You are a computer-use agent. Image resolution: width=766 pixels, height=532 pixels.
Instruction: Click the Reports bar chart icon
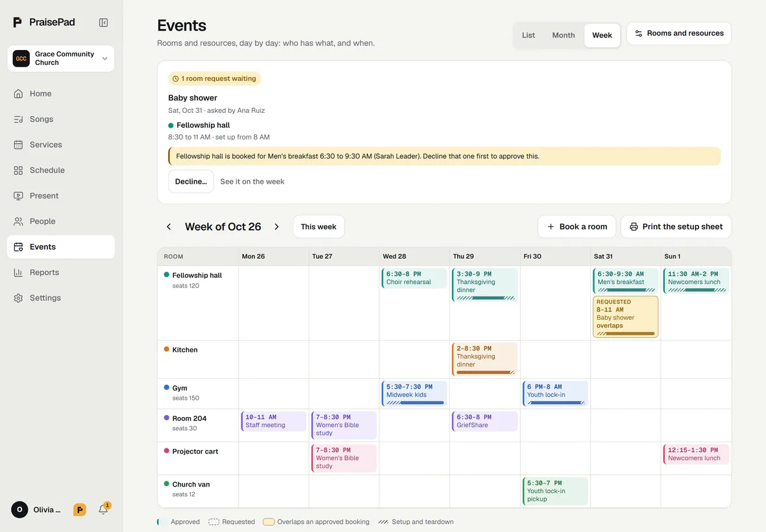[18, 272]
